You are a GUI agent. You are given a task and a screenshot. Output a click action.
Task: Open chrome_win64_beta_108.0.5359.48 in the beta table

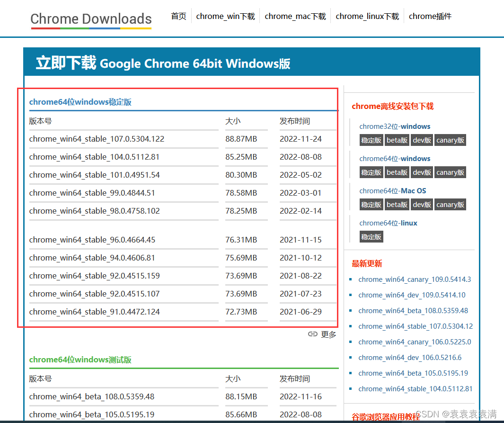coord(92,396)
